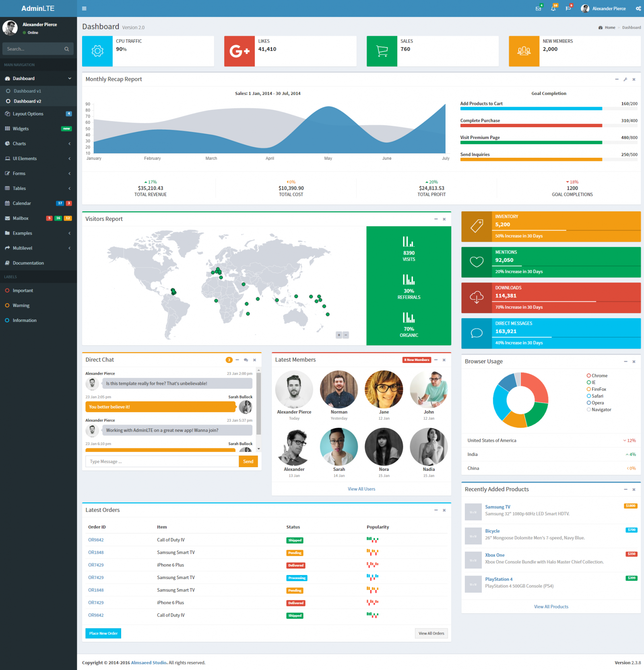This screenshot has height=670, width=644.
Task: Open the notifications bell icon
Action: (x=553, y=8)
